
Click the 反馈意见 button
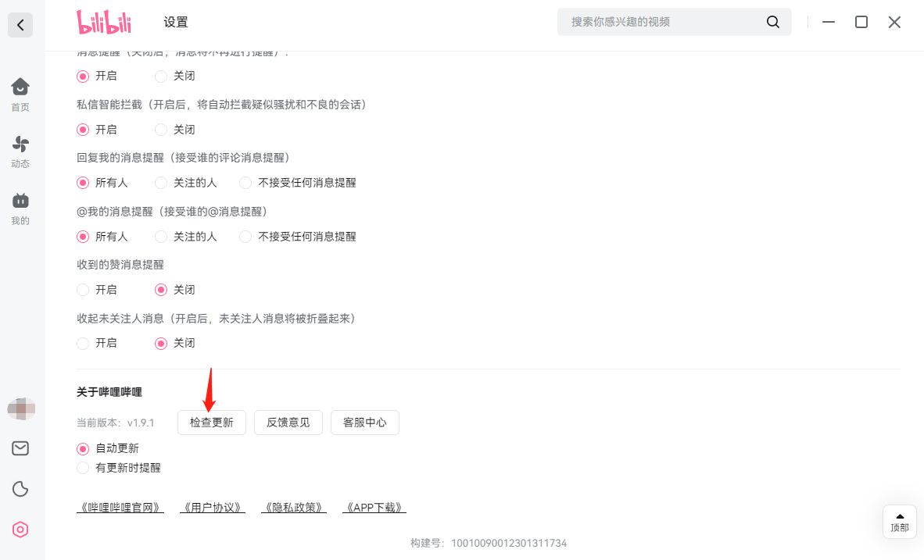coord(288,423)
